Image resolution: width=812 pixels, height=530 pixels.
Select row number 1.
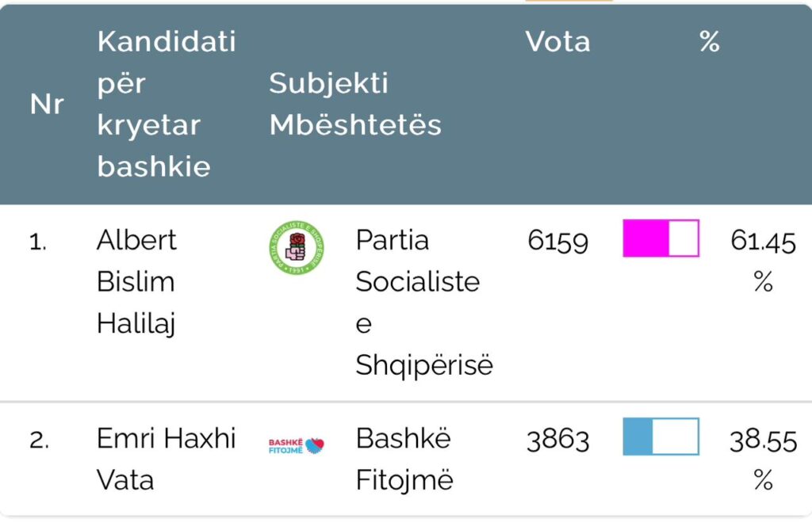point(38,242)
